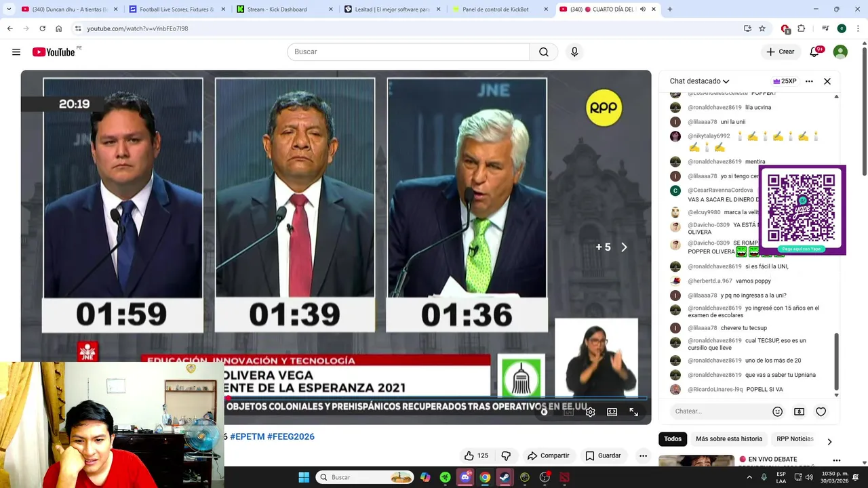Show next filter chips arrow
Image resolution: width=868 pixels, height=488 pixels.
[x=829, y=441]
